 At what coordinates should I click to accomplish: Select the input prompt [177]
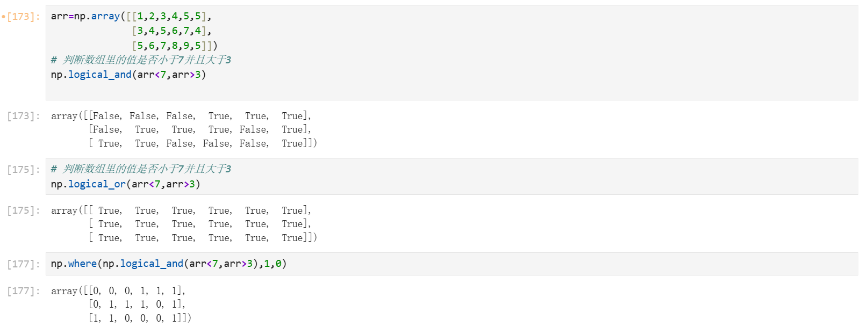(x=24, y=264)
